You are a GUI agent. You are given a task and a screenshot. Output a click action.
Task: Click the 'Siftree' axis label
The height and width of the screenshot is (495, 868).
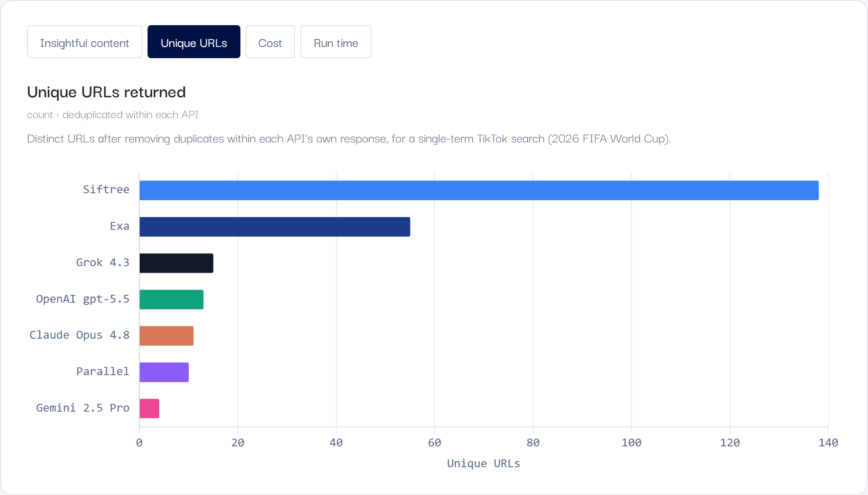click(106, 190)
